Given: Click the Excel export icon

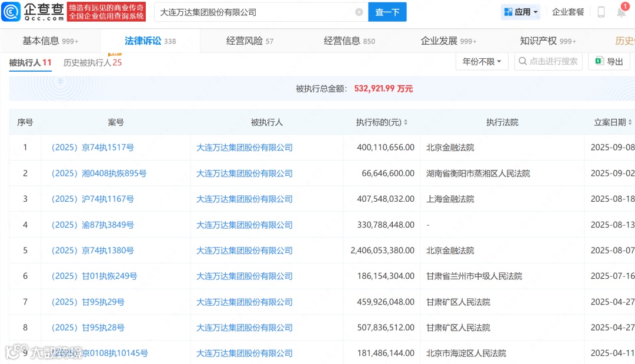Looking at the screenshot, I should 599,61.
